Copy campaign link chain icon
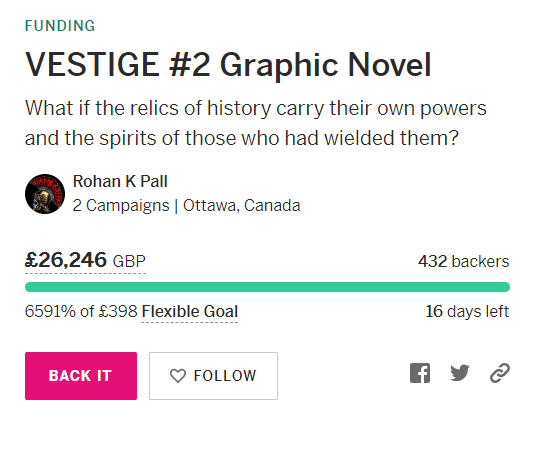This screenshot has width=534, height=449. click(x=500, y=373)
